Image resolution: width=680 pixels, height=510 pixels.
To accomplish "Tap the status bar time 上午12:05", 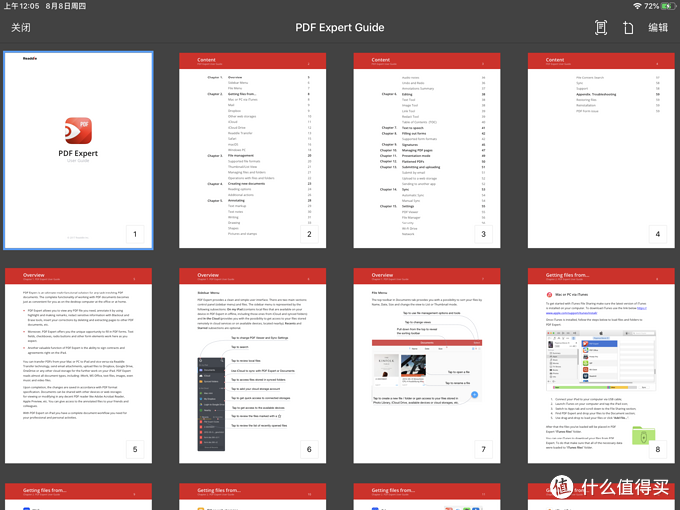I will tap(22, 6).
